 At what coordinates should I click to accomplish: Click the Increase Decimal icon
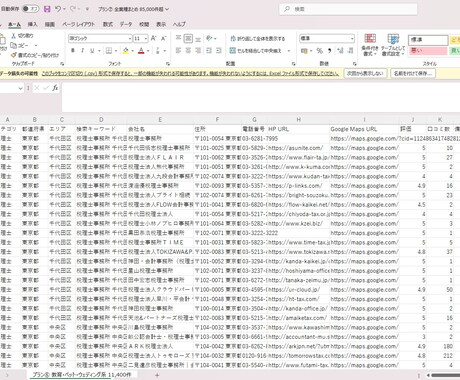point(340,51)
